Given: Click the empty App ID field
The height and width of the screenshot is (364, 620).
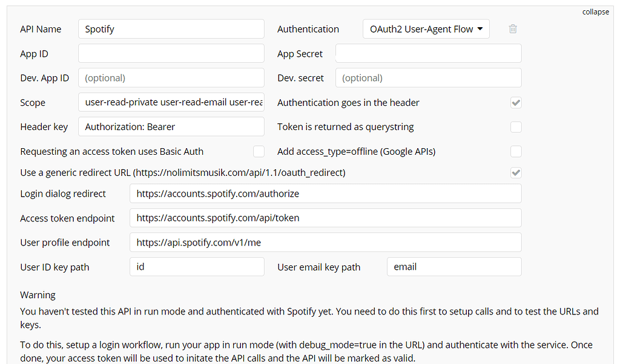Looking at the screenshot, I should [171, 53].
